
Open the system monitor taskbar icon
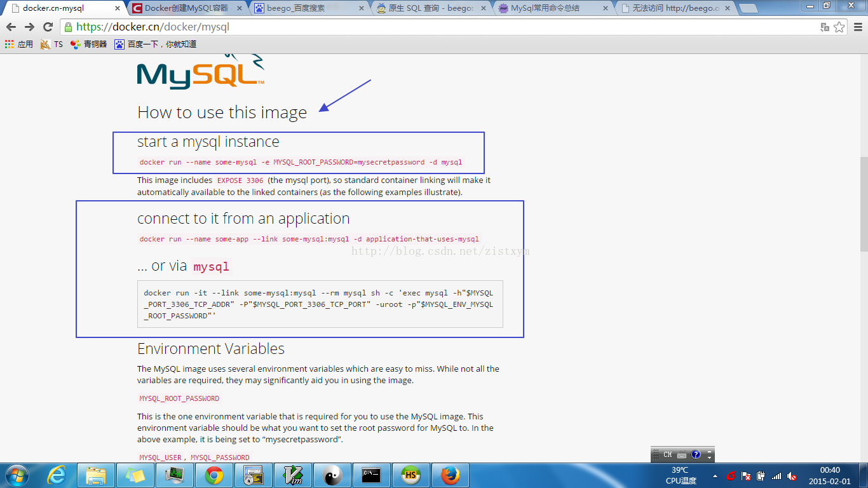175,475
